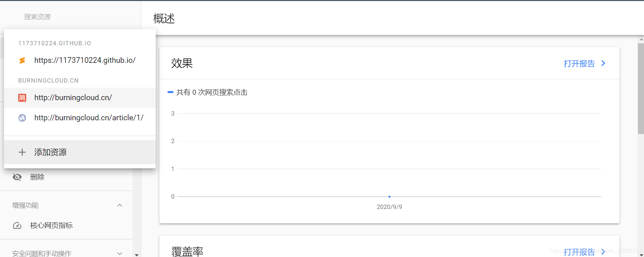
Task: Open the 删除 removals menu item
Action: tap(66, 177)
